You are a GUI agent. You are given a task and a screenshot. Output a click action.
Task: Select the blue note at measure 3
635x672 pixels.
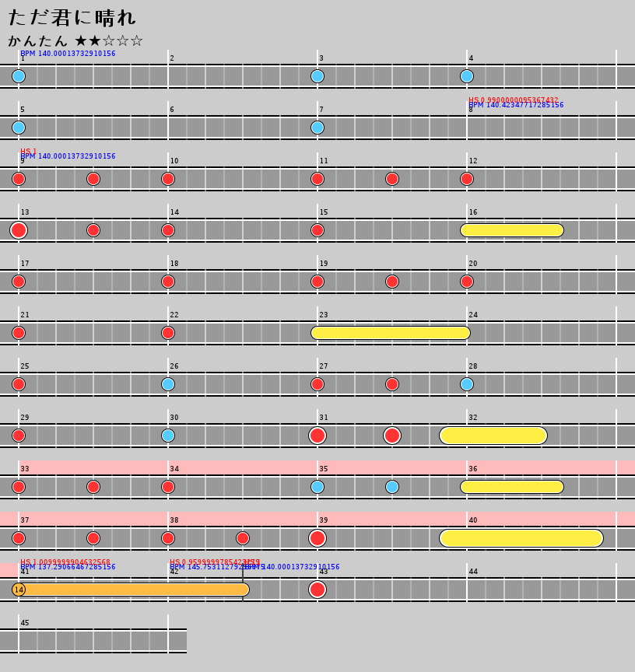pos(317,76)
